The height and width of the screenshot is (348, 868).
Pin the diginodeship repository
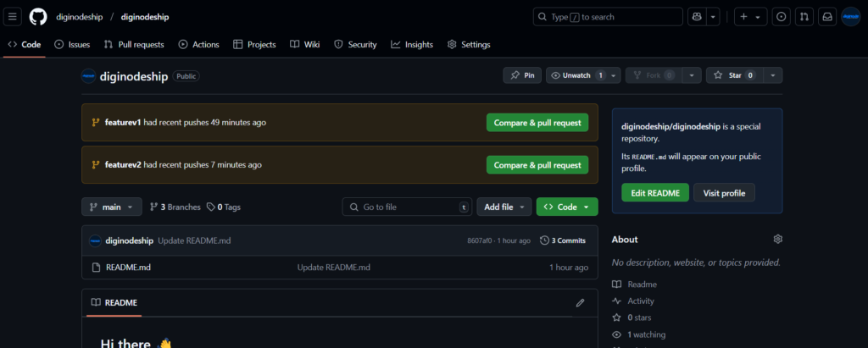tap(521, 75)
